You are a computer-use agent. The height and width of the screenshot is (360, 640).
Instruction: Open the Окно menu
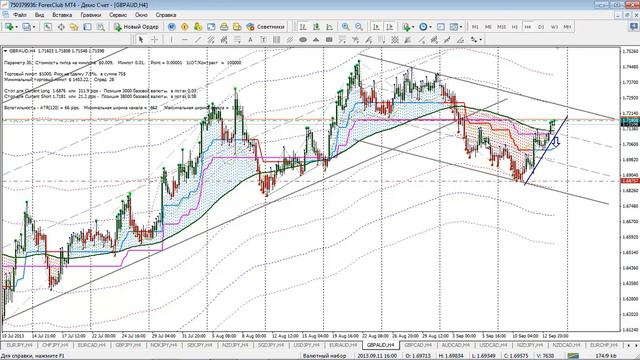141,15
